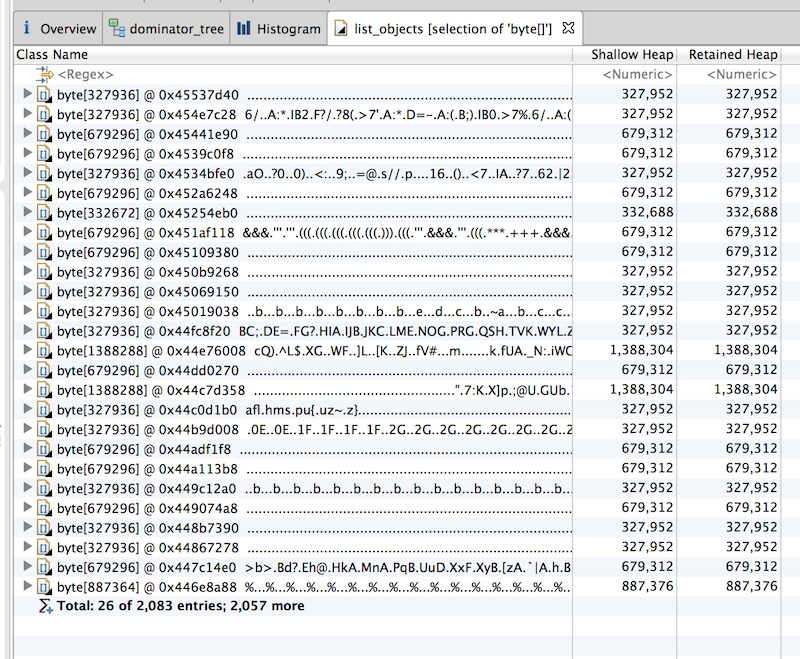Click the Regex filter row icon
Screen dimensions: 800x659
(44, 74)
